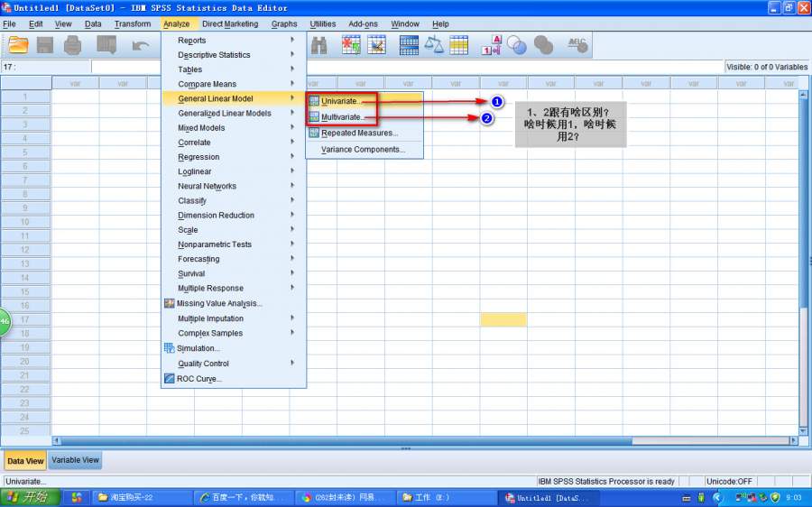Choose Variance Components from the submenu
This screenshot has height=507, width=812.
tap(364, 149)
